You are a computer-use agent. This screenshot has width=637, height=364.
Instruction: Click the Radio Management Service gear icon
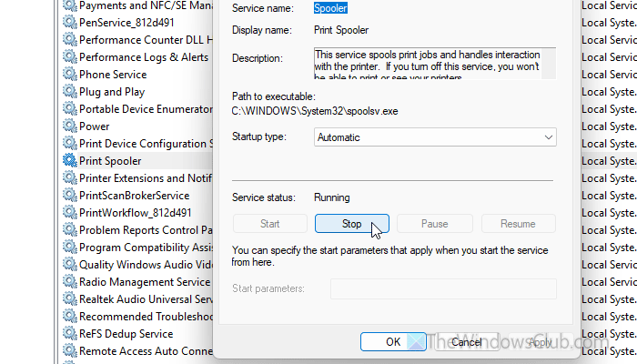[x=70, y=281]
